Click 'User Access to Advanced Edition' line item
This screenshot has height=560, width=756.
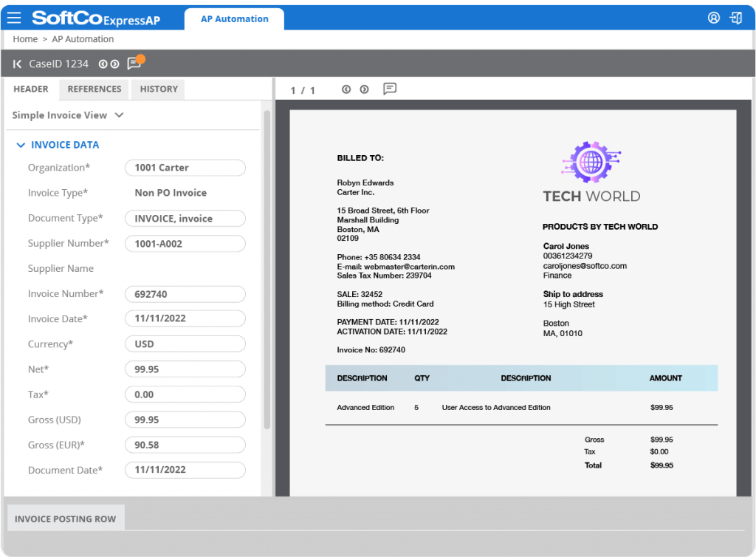[x=496, y=408]
